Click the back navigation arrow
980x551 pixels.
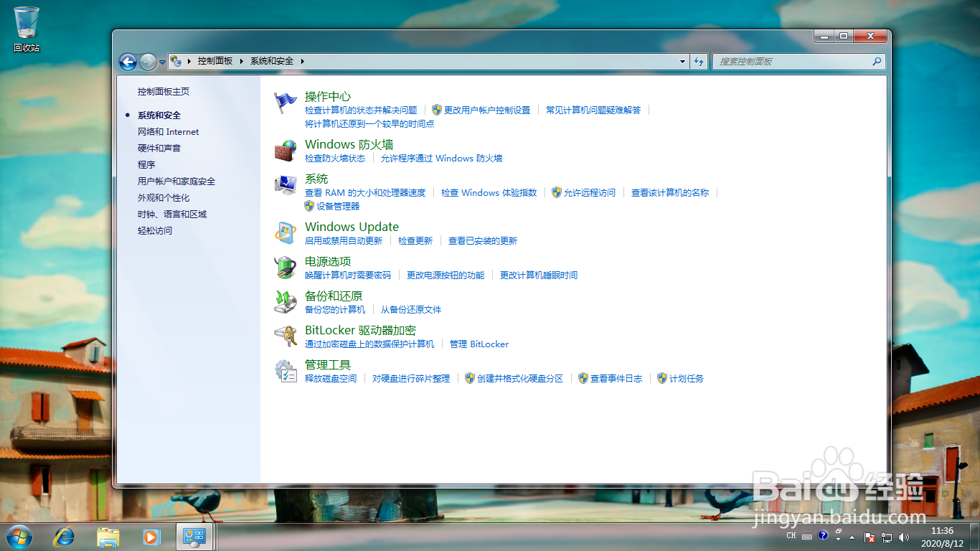[x=128, y=62]
